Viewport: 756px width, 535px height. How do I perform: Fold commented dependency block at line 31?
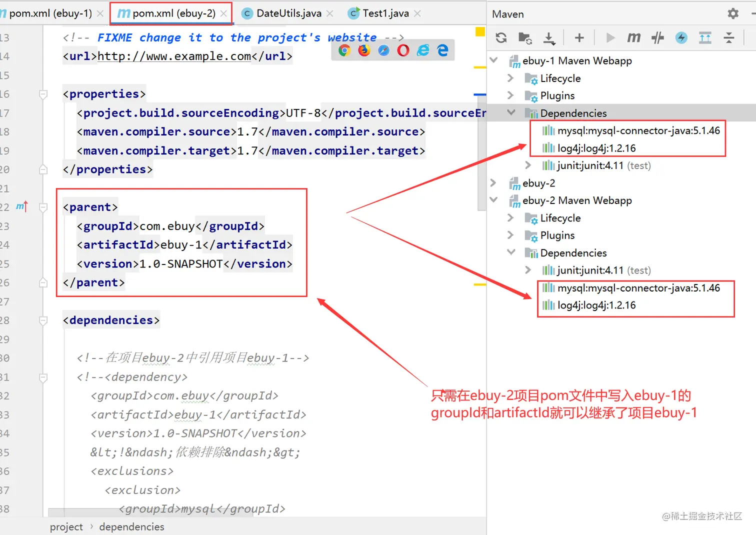43,377
